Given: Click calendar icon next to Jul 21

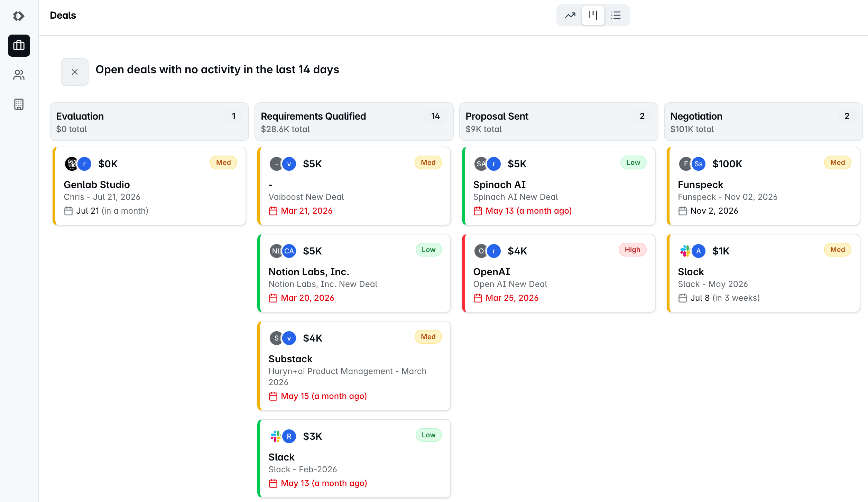Looking at the screenshot, I should coord(68,211).
